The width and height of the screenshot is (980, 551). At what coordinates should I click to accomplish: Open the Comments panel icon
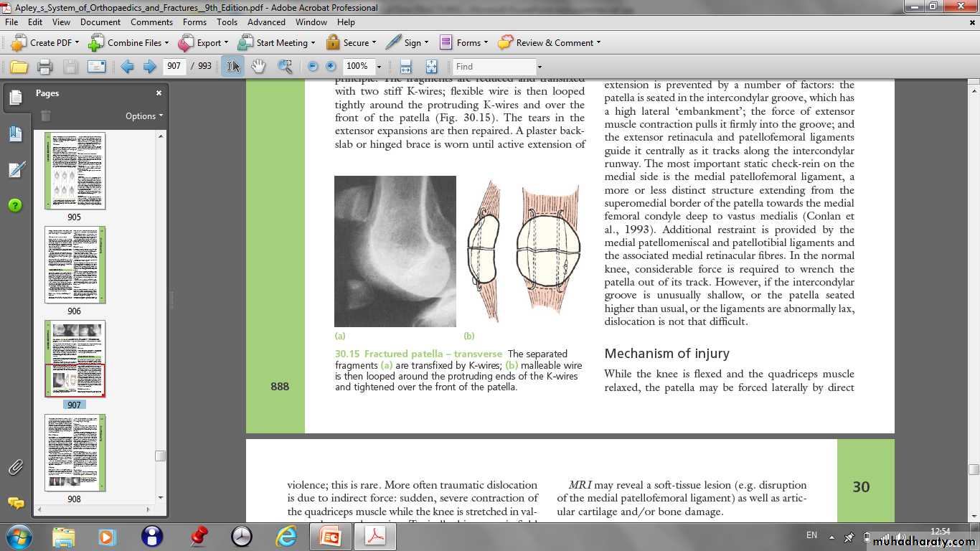[x=16, y=503]
